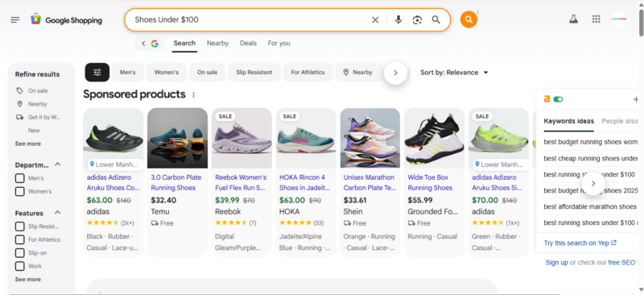Check the Men's department box

[x=19, y=178]
